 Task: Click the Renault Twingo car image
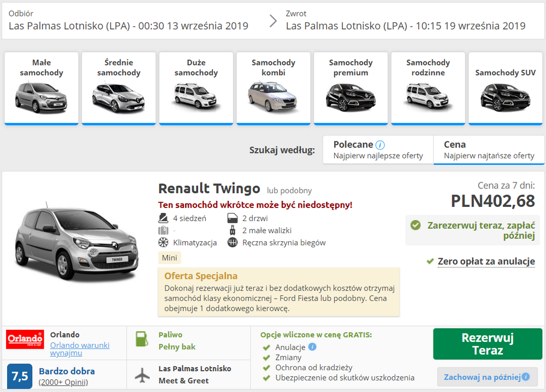(73, 245)
